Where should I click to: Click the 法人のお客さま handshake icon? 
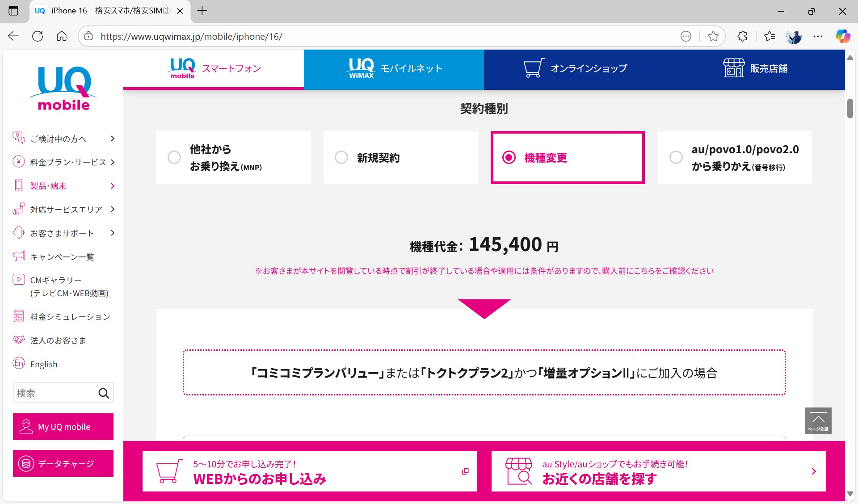pyautogui.click(x=19, y=340)
